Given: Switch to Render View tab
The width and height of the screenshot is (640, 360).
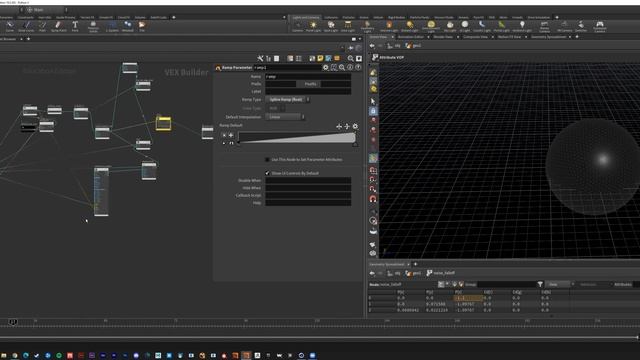Looking at the screenshot, I should (x=443, y=37).
